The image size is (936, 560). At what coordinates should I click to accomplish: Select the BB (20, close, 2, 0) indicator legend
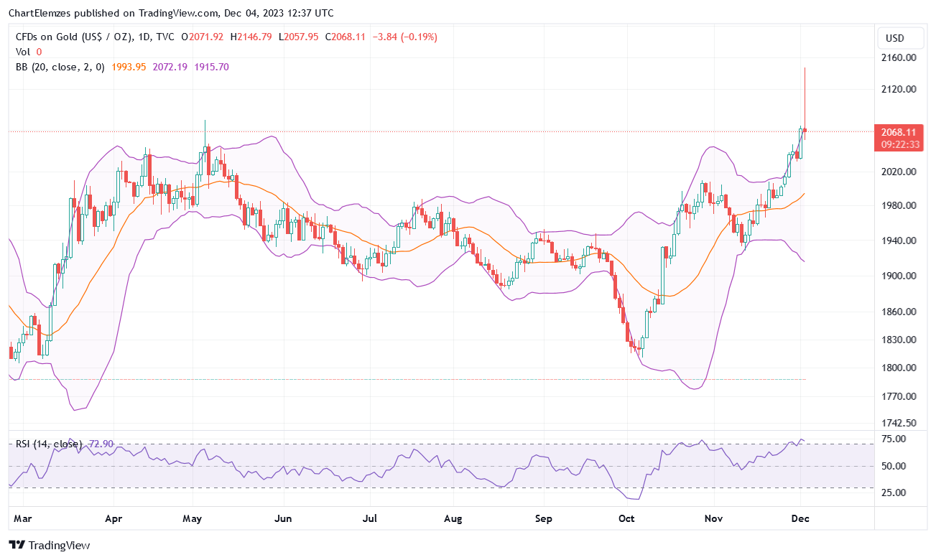pos(60,67)
